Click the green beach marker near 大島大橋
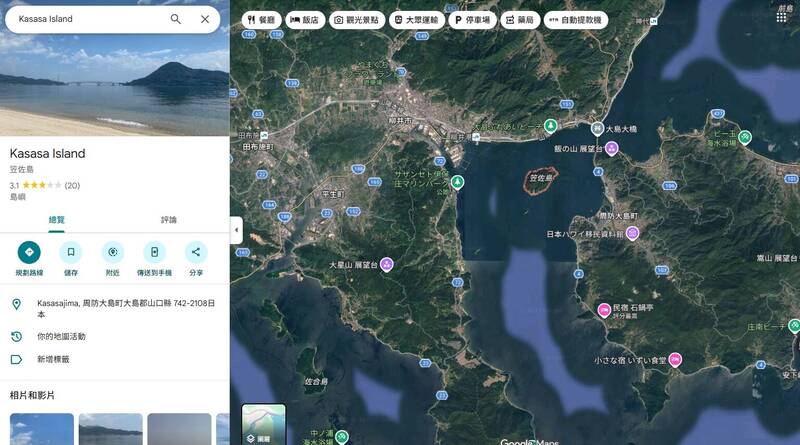Screen dimensions: 800x445 tap(550, 125)
